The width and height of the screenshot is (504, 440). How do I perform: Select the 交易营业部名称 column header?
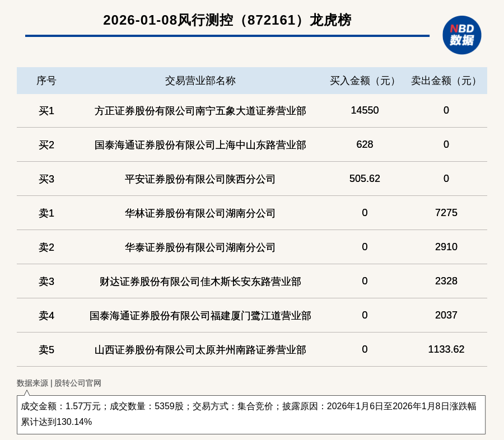coord(200,81)
